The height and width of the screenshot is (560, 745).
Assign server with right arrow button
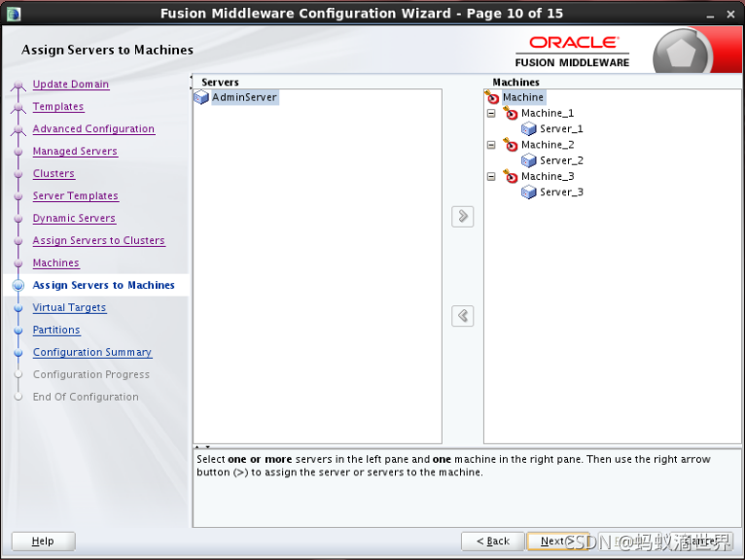[x=463, y=217]
